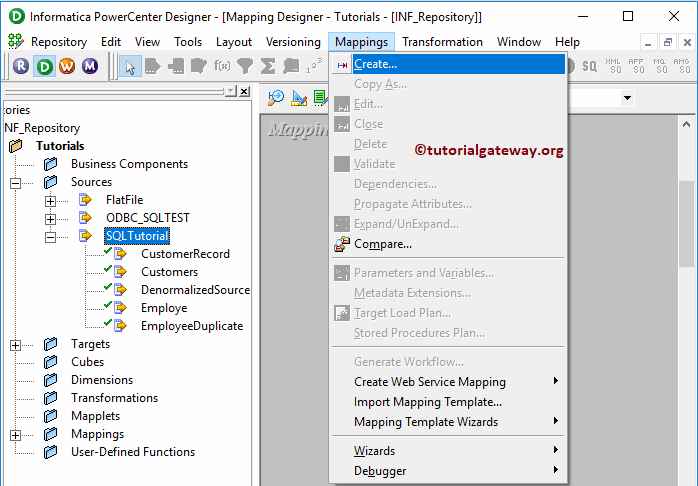
Task: Click the 1-2-3 Rank transformation icon
Action: tap(314, 66)
